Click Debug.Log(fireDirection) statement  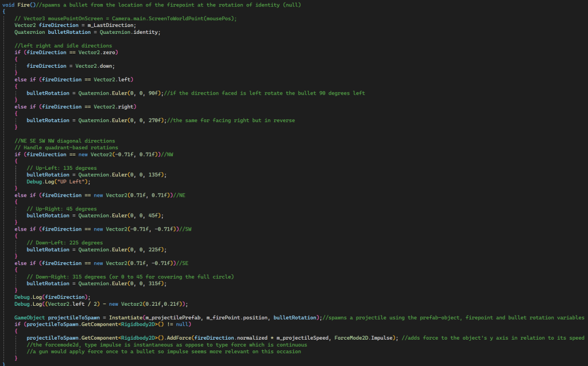point(52,297)
